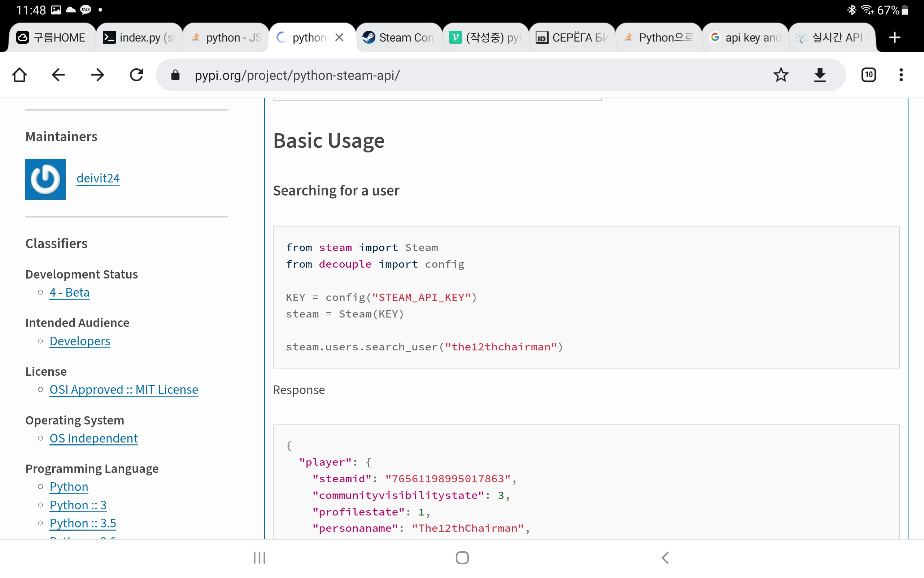Close the active python tab
Image resolution: width=924 pixels, height=578 pixels.
click(x=339, y=38)
